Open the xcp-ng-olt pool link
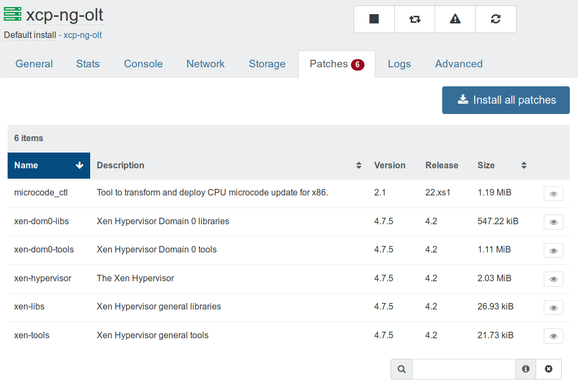This screenshot has width=578, height=392. click(x=83, y=35)
